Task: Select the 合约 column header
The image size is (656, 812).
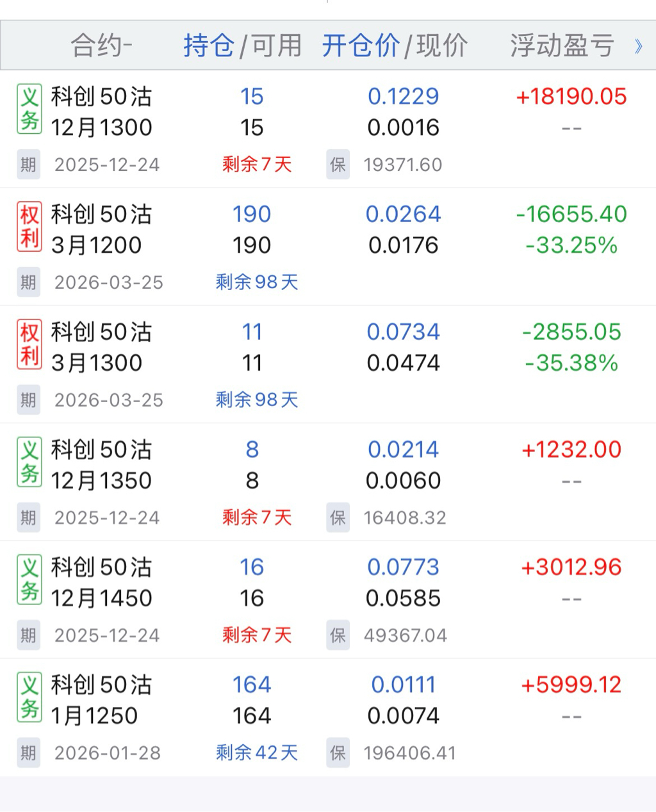Action: 101,46
